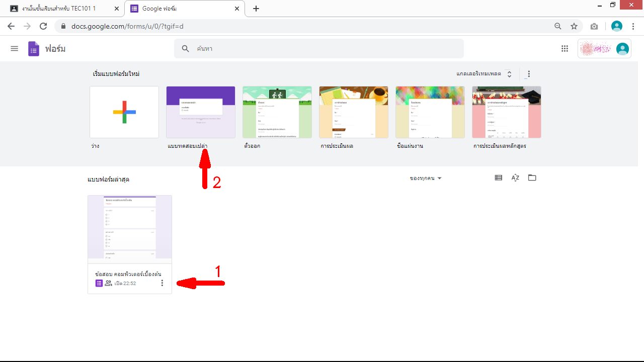Create a new blank form (ว่าง)
This screenshot has height=362, width=644.
(x=124, y=112)
